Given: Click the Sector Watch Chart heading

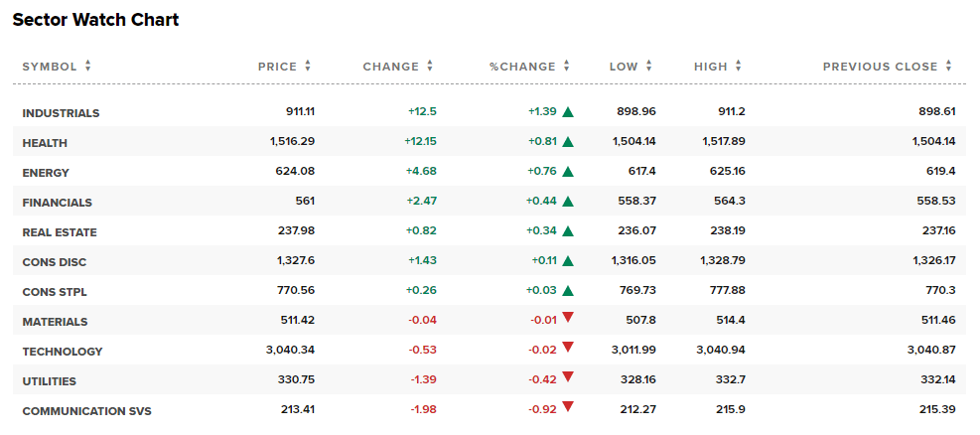Looking at the screenshot, I should coord(95,20).
